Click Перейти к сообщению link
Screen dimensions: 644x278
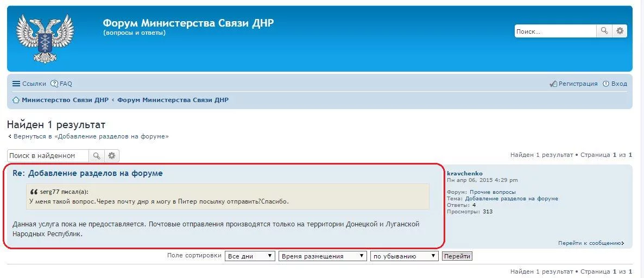tap(591, 243)
